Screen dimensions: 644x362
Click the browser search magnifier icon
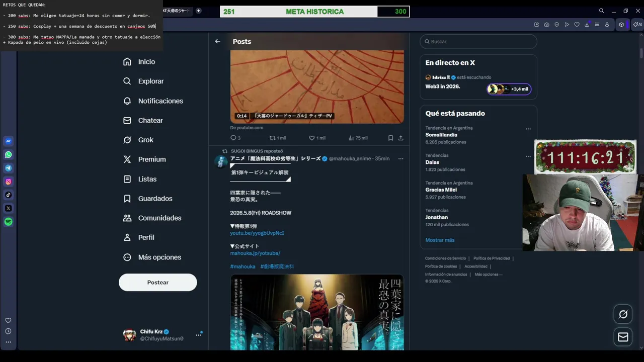coord(601,11)
